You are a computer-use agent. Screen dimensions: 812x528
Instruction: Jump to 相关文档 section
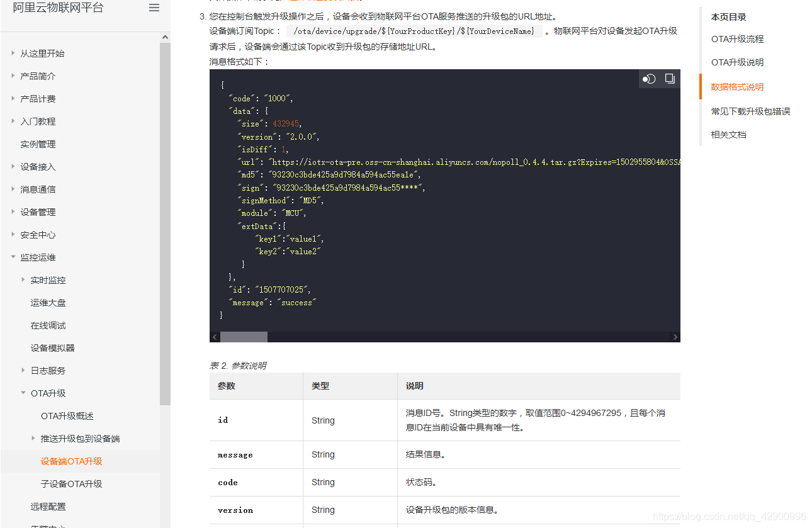[728, 135]
